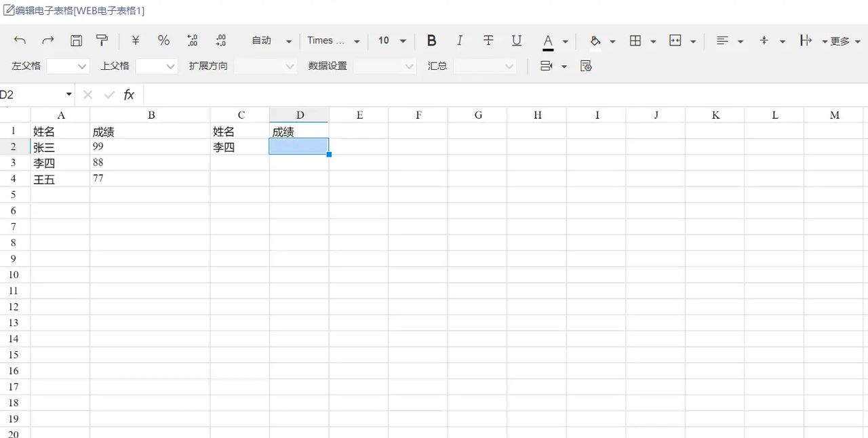The image size is (868, 438).
Task: Open the 自动 number format dropdown
Action: (x=271, y=41)
